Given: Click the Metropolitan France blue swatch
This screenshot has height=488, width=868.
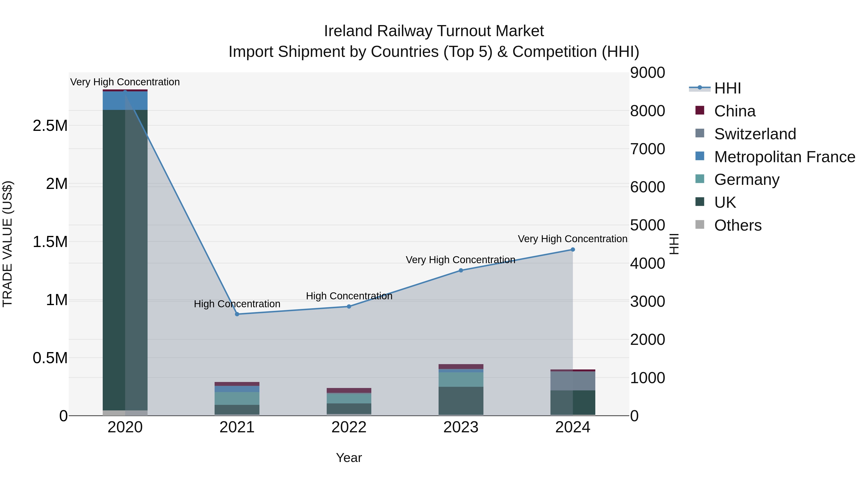Looking at the screenshot, I should tap(699, 156).
